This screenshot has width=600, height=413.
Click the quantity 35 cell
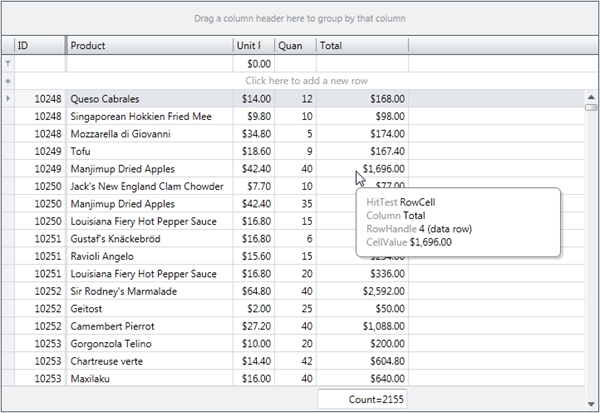pyautogui.click(x=295, y=204)
